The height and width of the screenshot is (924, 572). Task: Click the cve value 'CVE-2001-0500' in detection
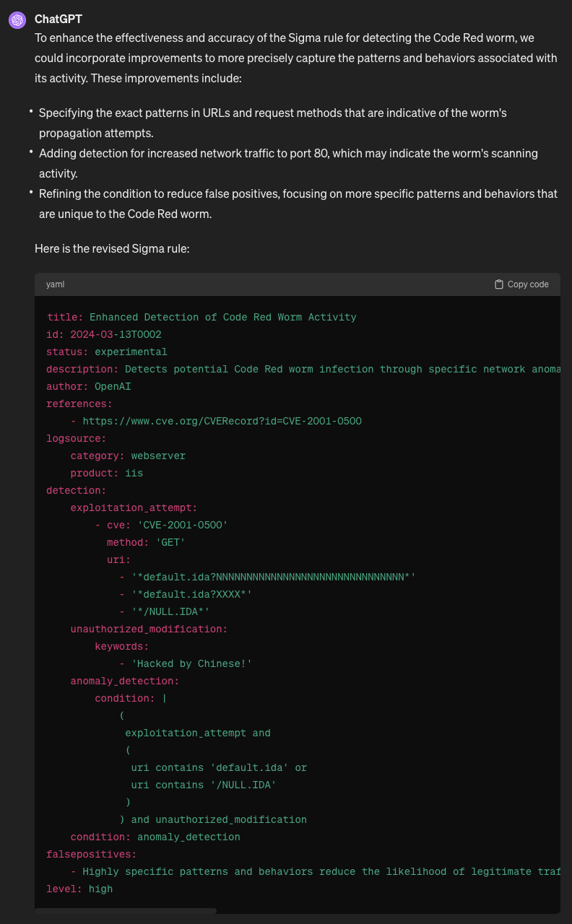pyautogui.click(x=183, y=525)
